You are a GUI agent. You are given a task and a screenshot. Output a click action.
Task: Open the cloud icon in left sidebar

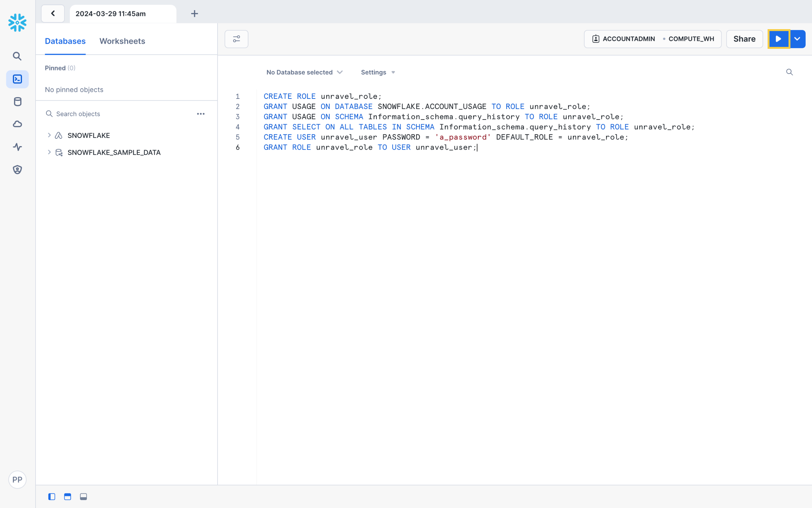click(x=17, y=124)
